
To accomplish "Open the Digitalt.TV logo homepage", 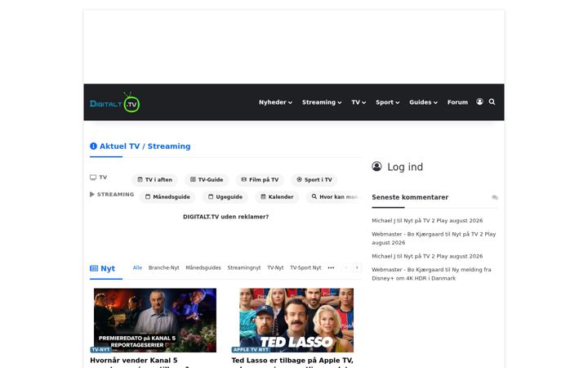I will 115,102.
